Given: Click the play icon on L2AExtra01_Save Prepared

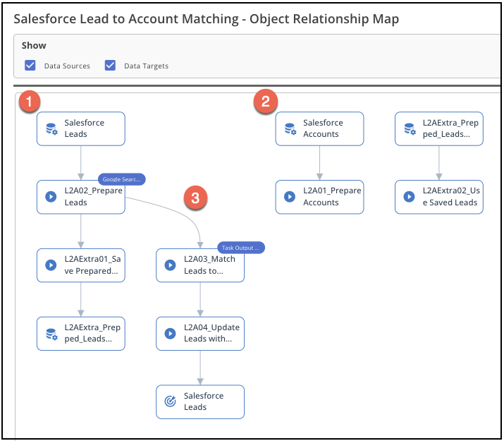Looking at the screenshot, I should point(51,265).
